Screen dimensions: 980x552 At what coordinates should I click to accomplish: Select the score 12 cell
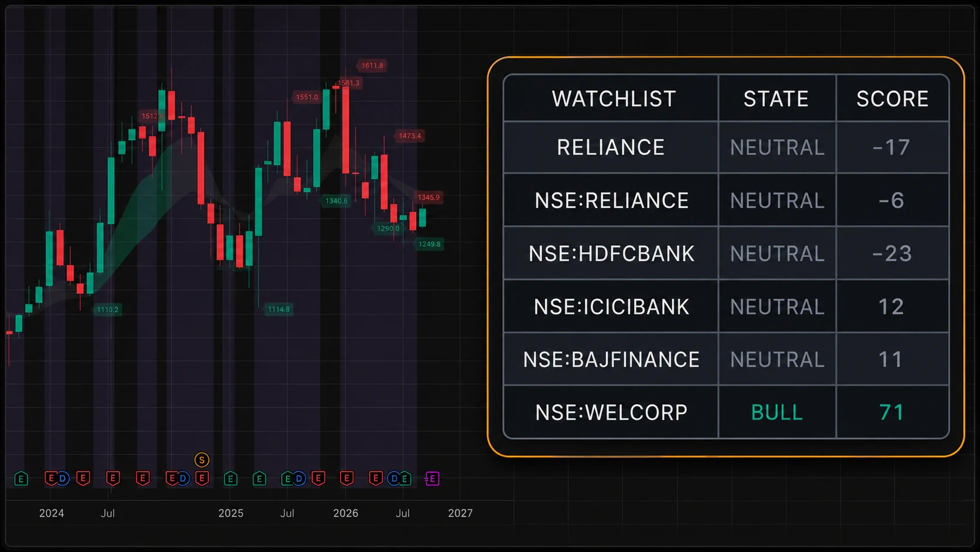892,307
